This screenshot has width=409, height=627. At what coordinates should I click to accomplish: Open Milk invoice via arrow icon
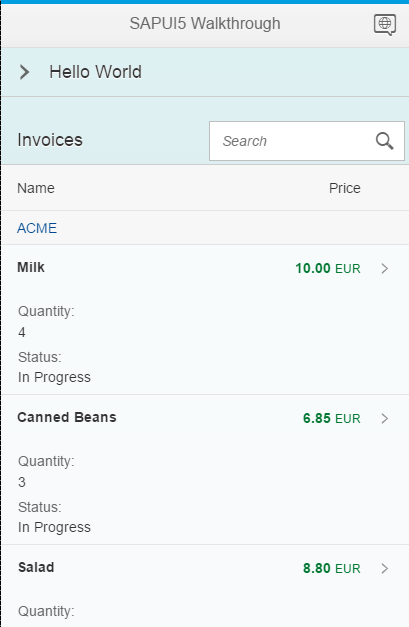point(385,268)
